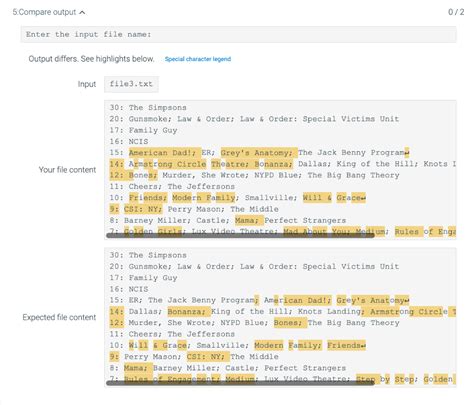Click the line starting '20: Gunsmoke;' in Expected file content
The width and height of the screenshot is (474, 405).
tap(254, 267)
